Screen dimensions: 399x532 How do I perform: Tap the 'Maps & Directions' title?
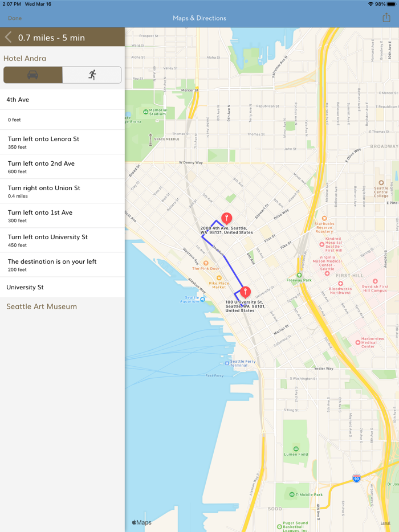pyautogui.click(x=199, y=18)
